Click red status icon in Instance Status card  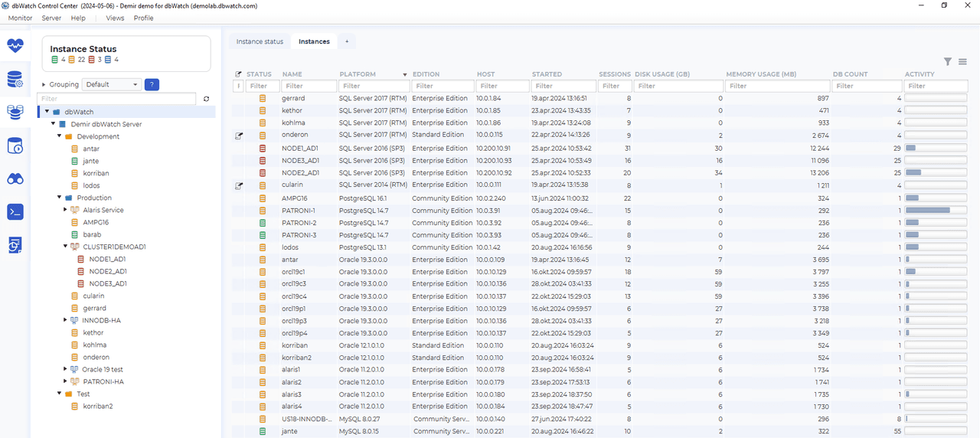[x=91, y=60]
